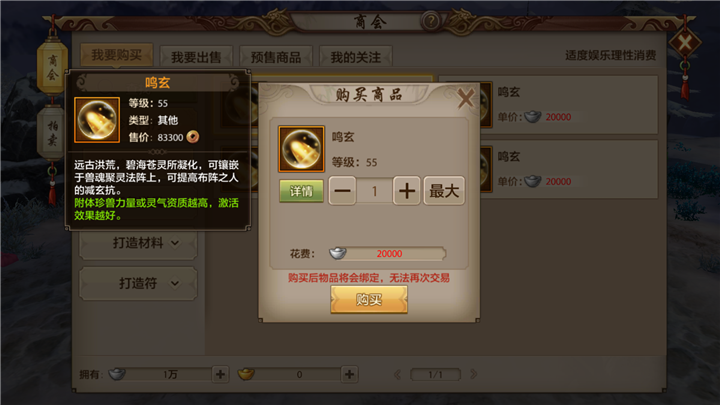Add gold ingots with the plus button
The height and width of the screenshot is (405, 720).
point(349,374)
